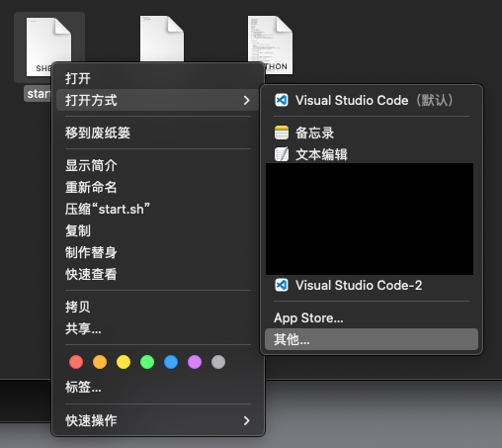Choose App Store… in the submenu
Screen dimensions: 502x448
click(x=372, y=317)
